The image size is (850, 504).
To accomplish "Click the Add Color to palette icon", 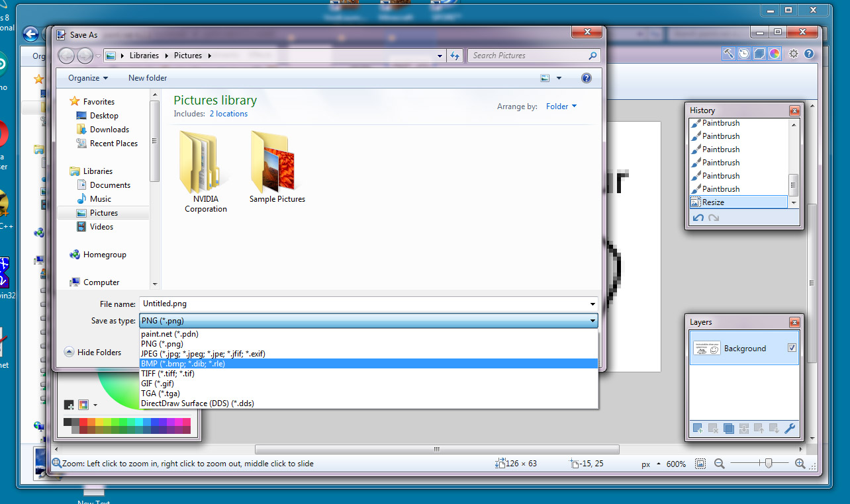I will point(69,405).
